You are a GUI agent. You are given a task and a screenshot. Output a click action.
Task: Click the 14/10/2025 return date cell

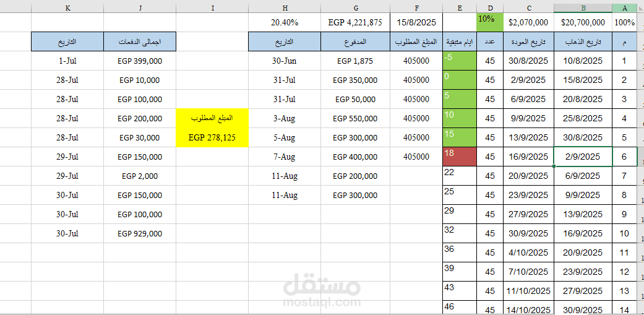[x=528, y=308]
